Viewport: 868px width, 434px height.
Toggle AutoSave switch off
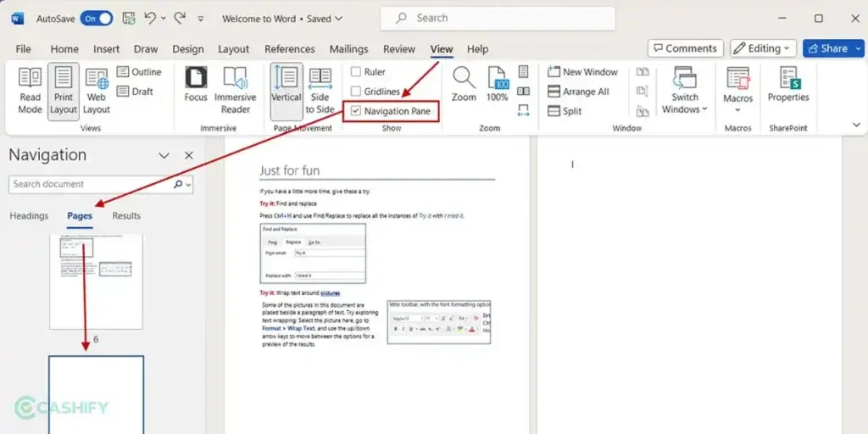(x=97, y=19)
